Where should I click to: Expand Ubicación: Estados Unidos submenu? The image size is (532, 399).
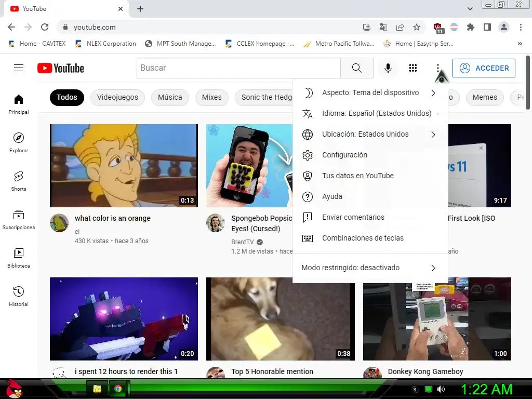pyautogui.click(x=370, y=135)
